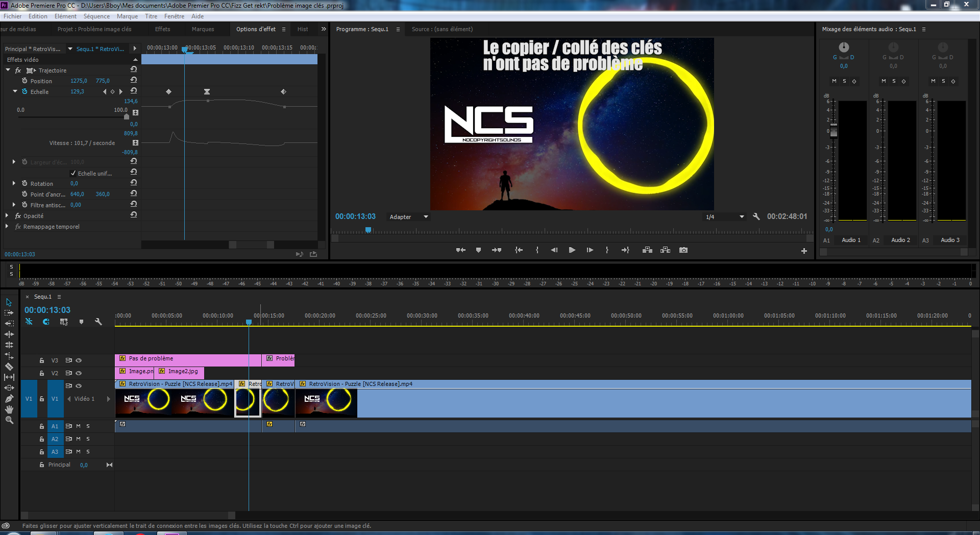Select the Zoom magnifier tool
The height and width of the screenshot is (535, 980).
[x=9, y=420]
